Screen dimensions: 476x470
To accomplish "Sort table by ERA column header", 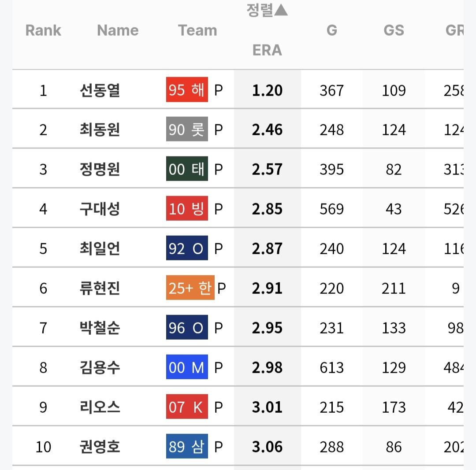I will pos(267,50).
